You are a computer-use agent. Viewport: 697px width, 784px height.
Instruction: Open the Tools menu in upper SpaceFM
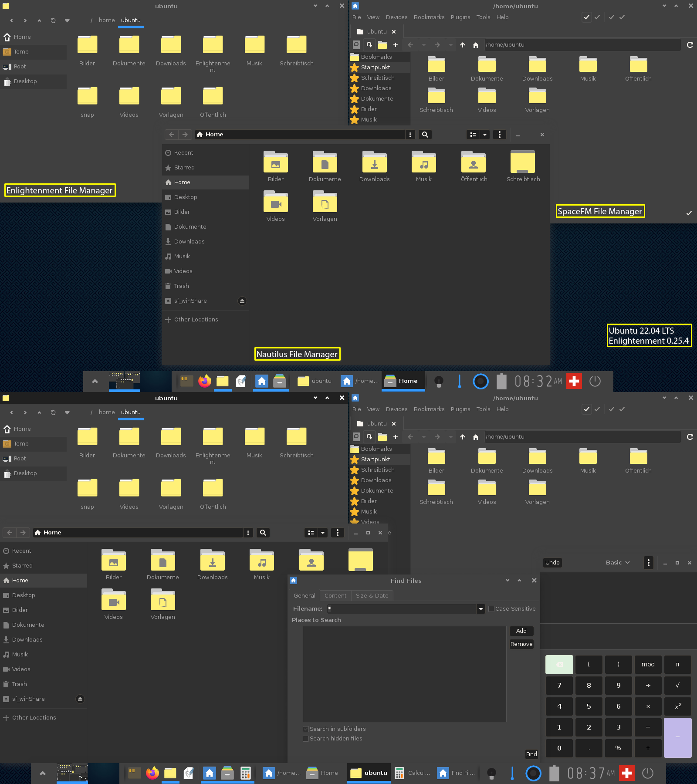[x=483, y=17]
